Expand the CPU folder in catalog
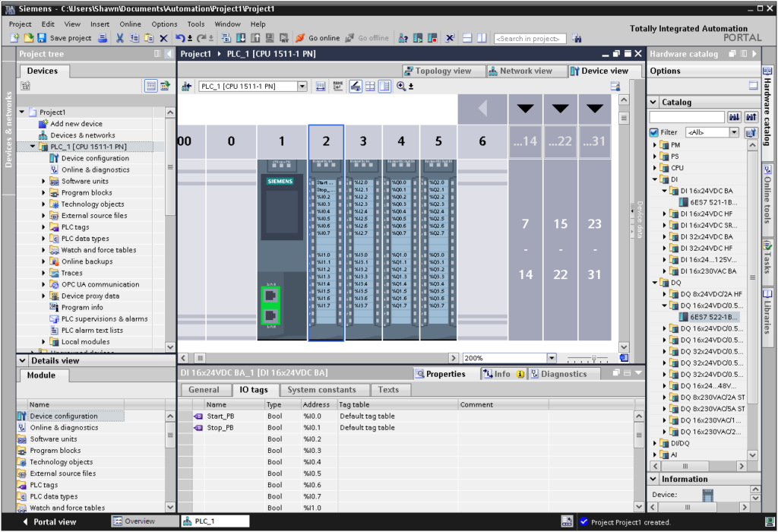Screen dimensions: 778x532 tap(655, 168)
